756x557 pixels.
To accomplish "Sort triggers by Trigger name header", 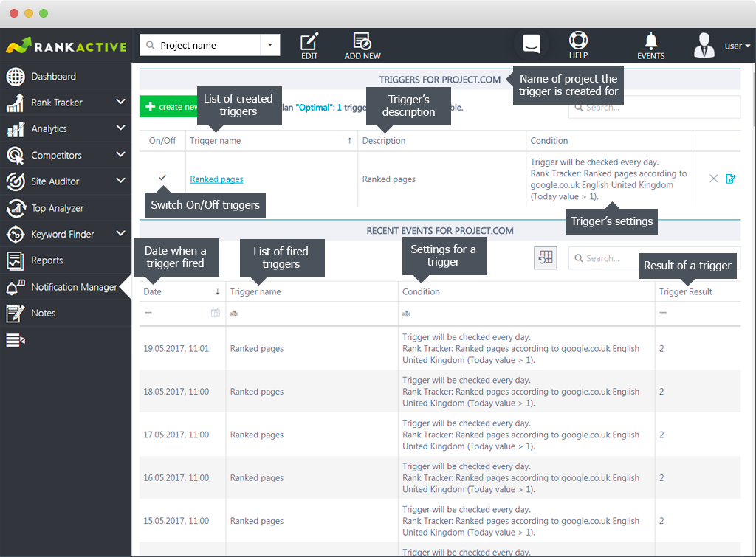I will tap(215, 141).
